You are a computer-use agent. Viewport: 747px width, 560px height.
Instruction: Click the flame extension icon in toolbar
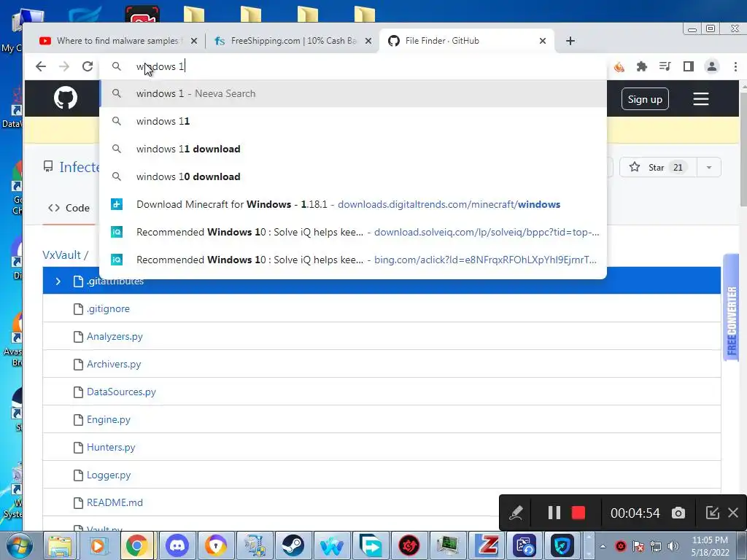pyautogui.click(x=619, y=66)
